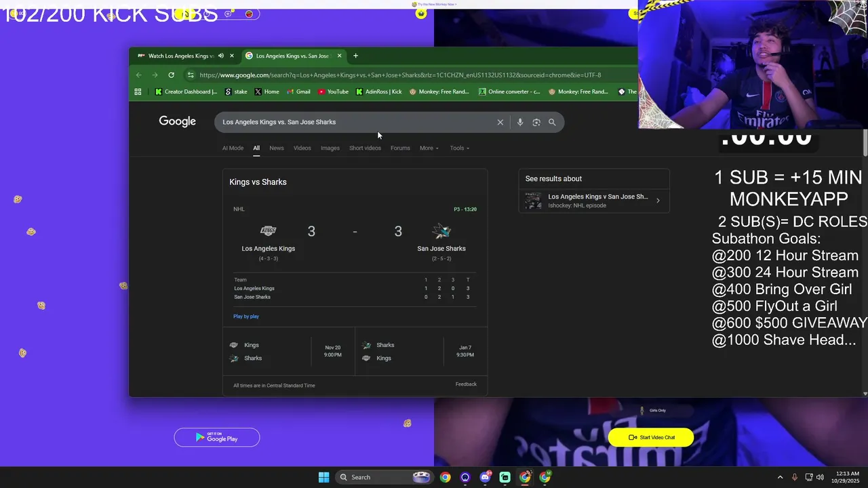Image resolution: width=868 pixels, height=488 pixels.
Task: Open the Play by play link
Action: point(246,317)
